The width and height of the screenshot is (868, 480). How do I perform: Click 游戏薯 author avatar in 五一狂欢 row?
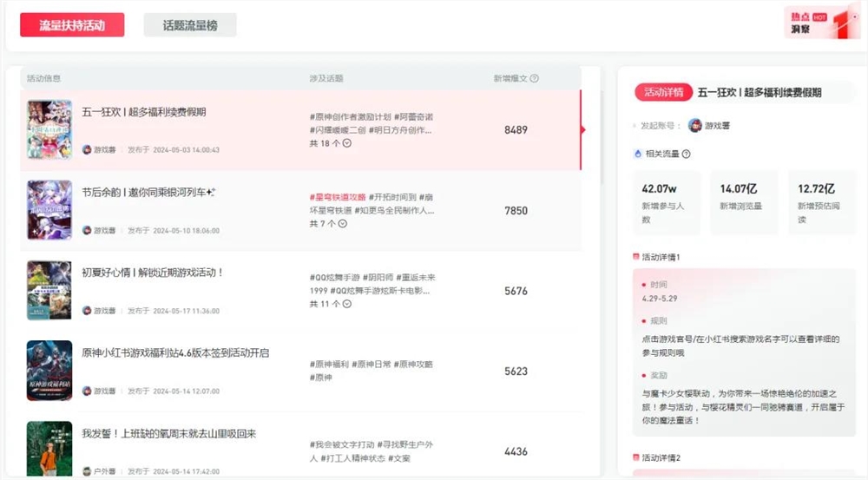[86, 149]
